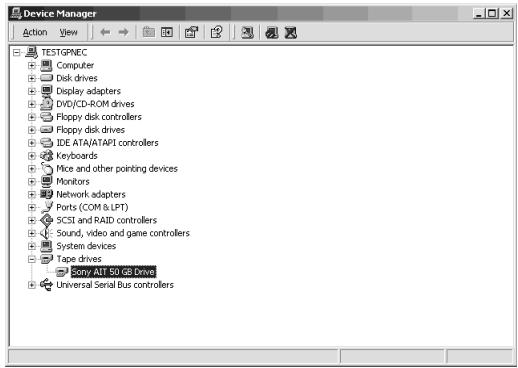Click the Uninstall device toolbar icon
Image resolution: width=518 pixels, height=368 pixels.
[291, 33]
